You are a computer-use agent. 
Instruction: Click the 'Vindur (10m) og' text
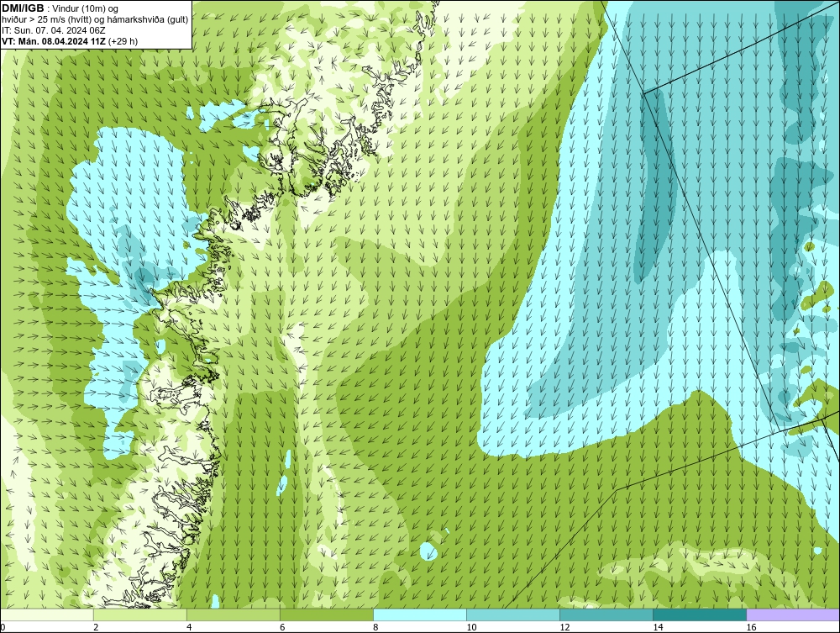pos(86,8)
